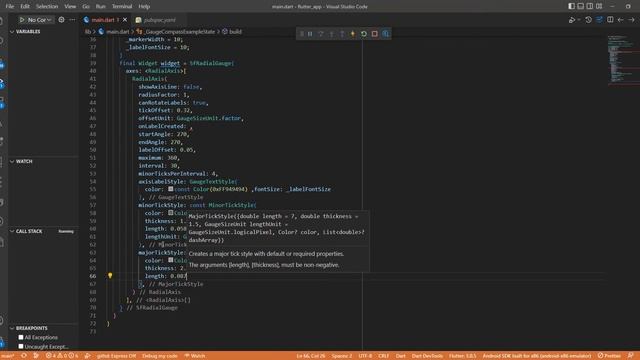Screen dimensions: 640x360
Task: Open the timeline history icon in editor actions
Action: coord(588,20)
